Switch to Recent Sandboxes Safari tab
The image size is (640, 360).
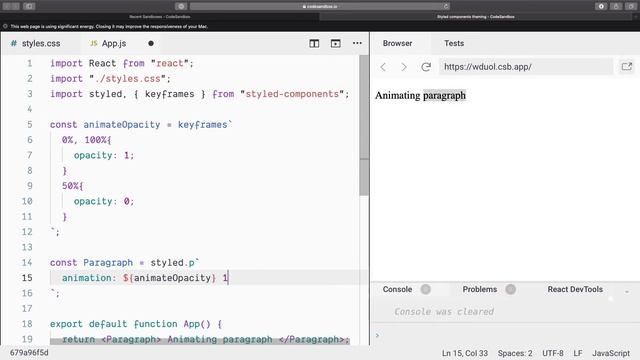[x=160, y=17]
